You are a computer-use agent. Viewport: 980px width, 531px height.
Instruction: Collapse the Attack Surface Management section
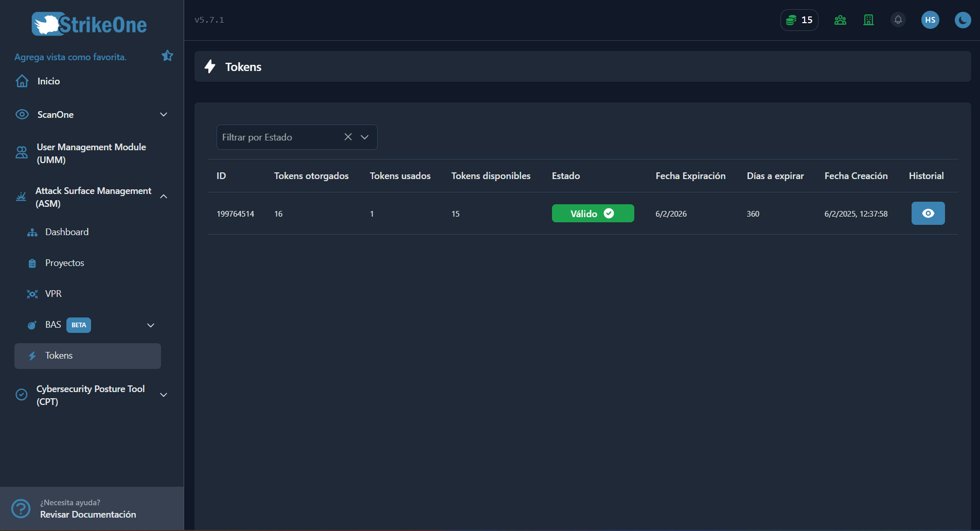163,197
